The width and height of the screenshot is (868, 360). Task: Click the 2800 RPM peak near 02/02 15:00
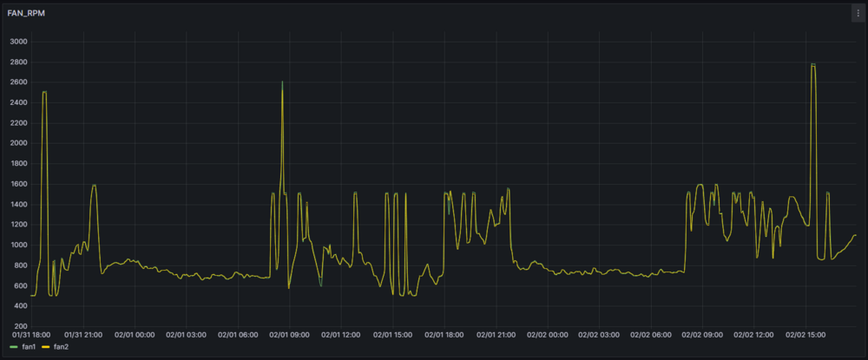coord(813,65)
